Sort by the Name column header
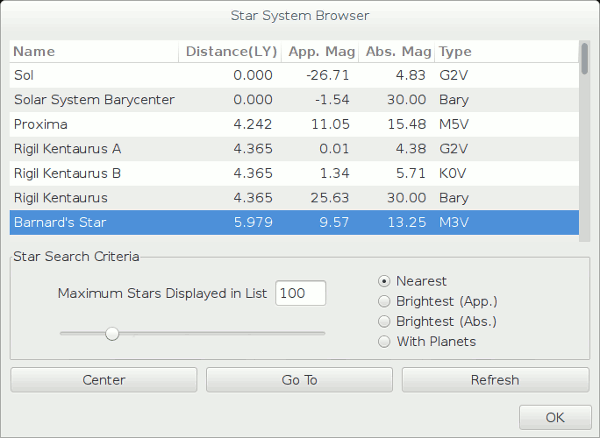This screenshot has height=438, width=600. click(94, 52)
